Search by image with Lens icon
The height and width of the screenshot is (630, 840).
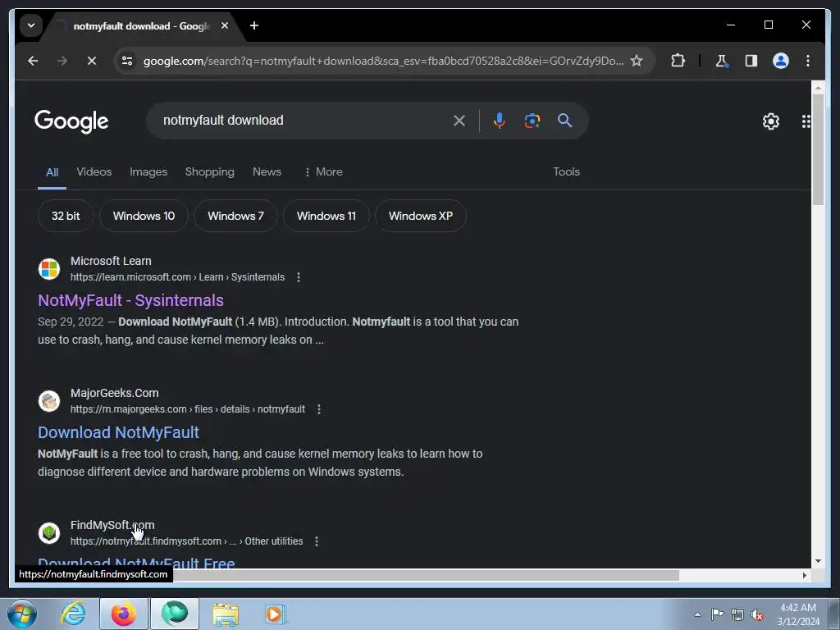[x=532, y=121]
